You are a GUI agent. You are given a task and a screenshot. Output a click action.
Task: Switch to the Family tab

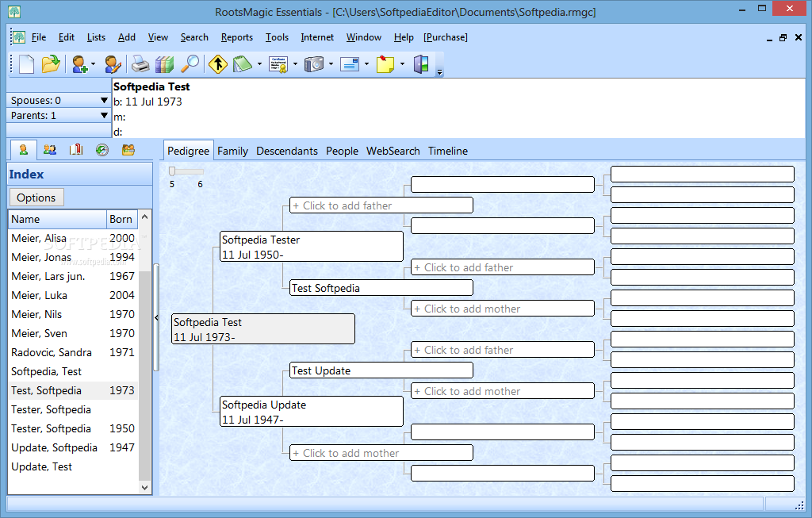coord(232,151)
